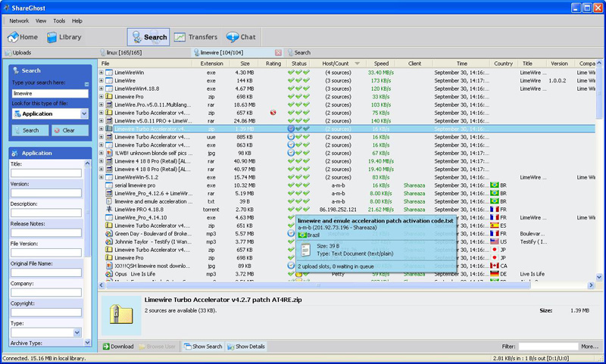606x364 pixels.
Task: Click the torrent icon of LimeWire PRO 4.18.8
Action: (109, 209)
